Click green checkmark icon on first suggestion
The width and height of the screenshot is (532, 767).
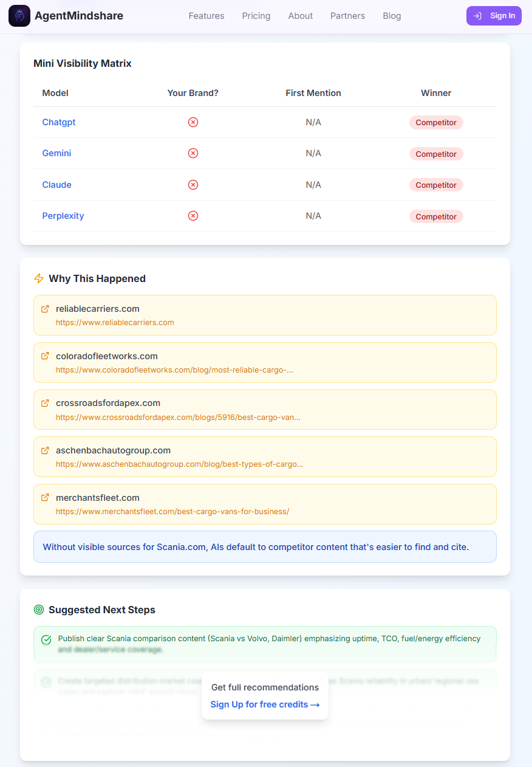(x=46, y=639)
